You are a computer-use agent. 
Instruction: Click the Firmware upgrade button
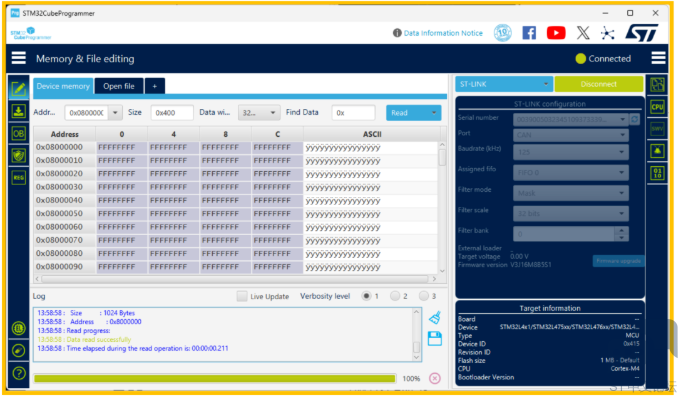(x=618, y=261)
